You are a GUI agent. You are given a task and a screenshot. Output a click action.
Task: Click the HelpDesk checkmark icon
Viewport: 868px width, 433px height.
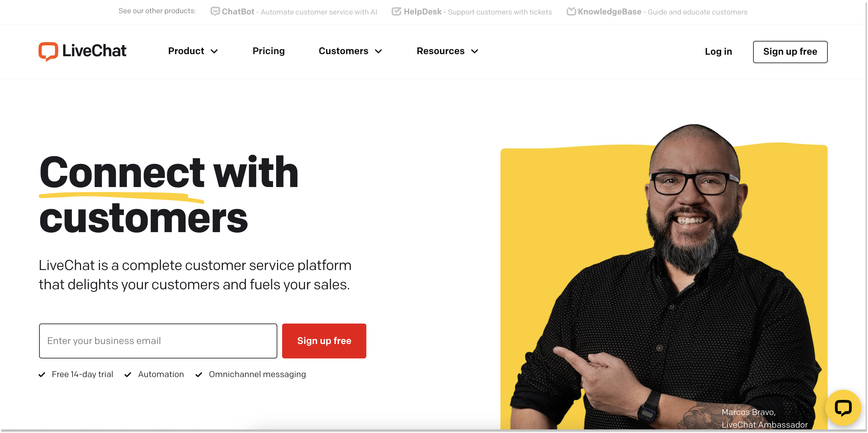(x=396, y=11)
